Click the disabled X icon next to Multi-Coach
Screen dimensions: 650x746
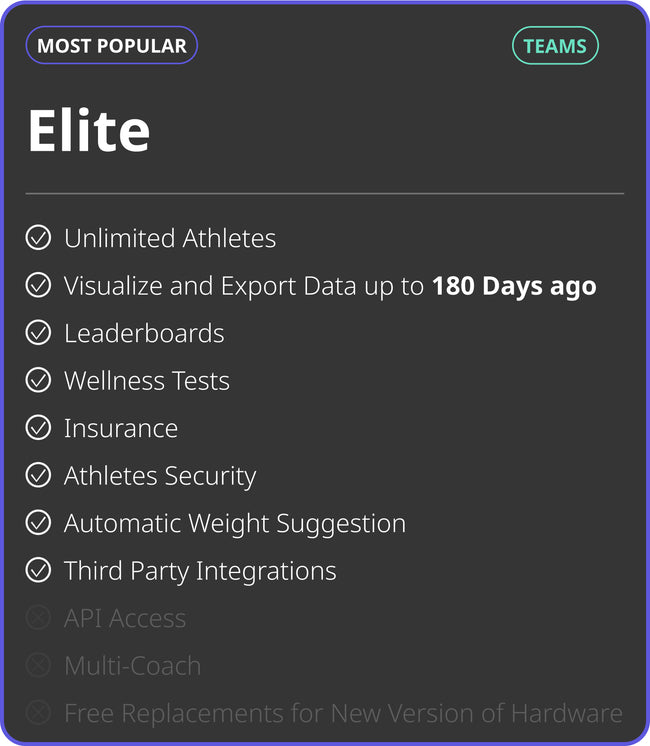38,666
